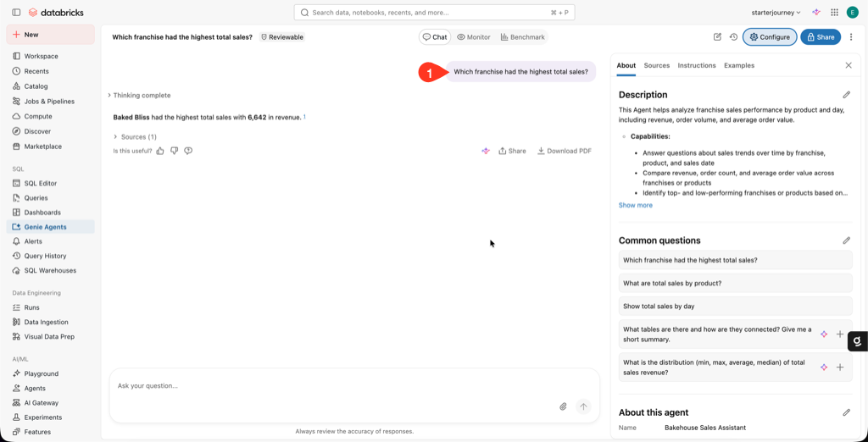The height and width of the screenshot is (442, 868).
Task: Open the Databricks Assistant sparkle icon in header
Action: 816,12
